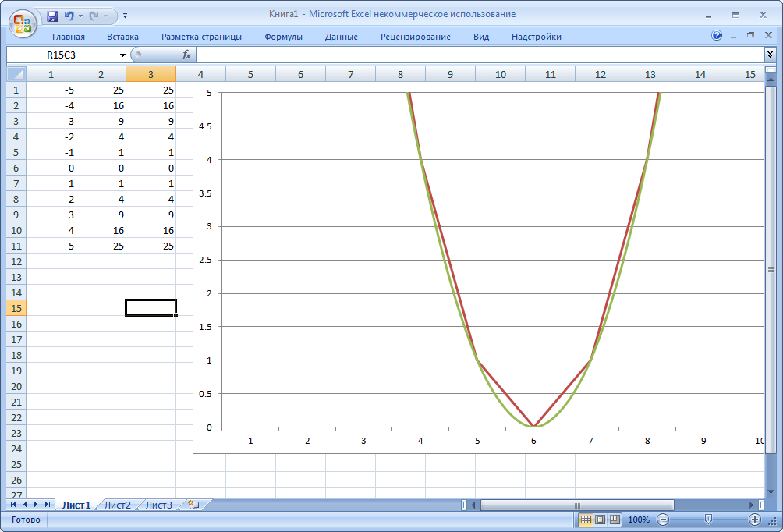Click the zoom out minus button

[663, 520]
